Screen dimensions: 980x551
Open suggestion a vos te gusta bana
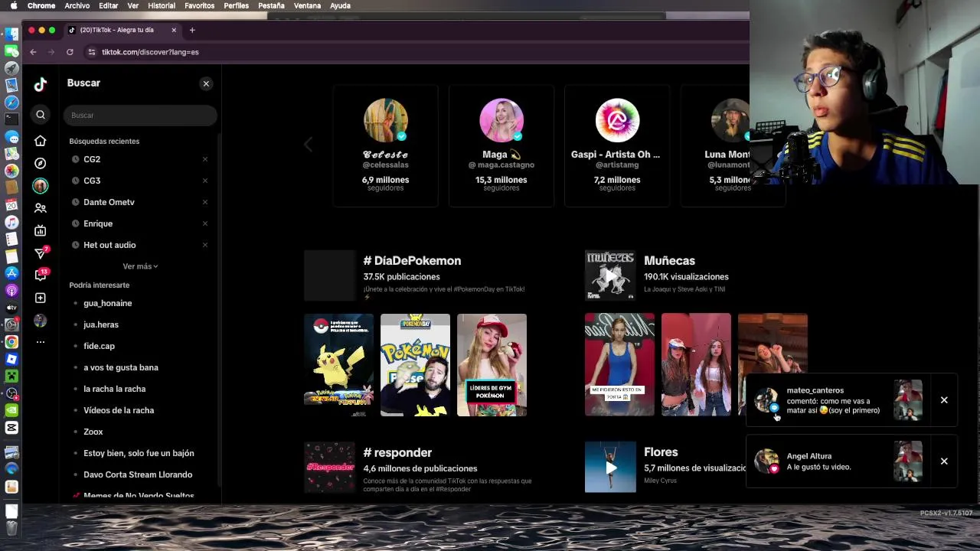pyautogui.click(x=121, y=367)
